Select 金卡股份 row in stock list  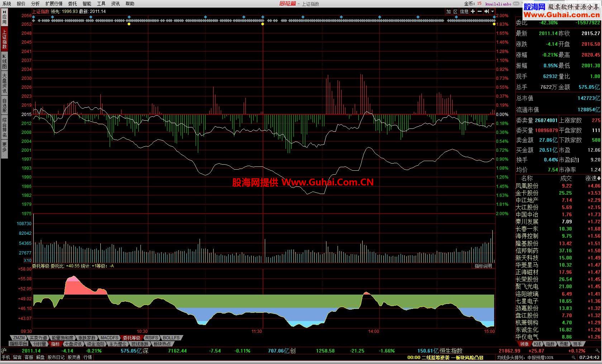(558, 193)
